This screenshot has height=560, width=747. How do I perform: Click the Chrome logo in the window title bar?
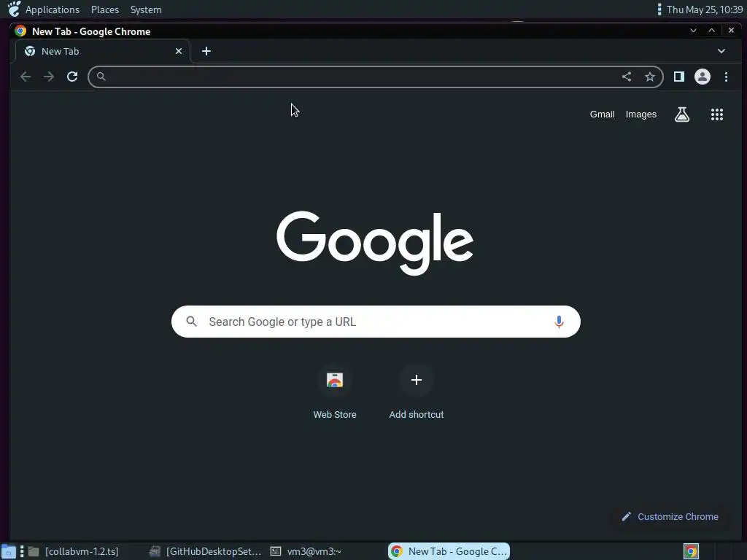[x=20, y=31]
